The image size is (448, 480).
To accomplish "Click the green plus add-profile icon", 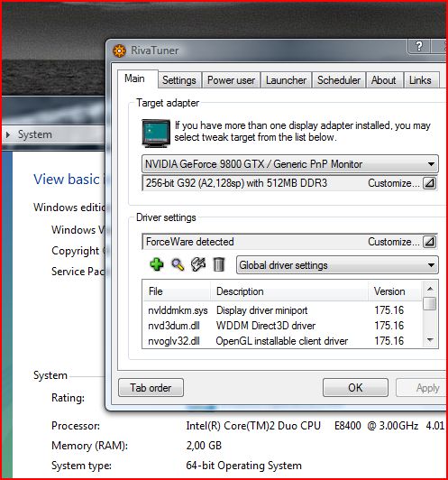I will [157, 264].
